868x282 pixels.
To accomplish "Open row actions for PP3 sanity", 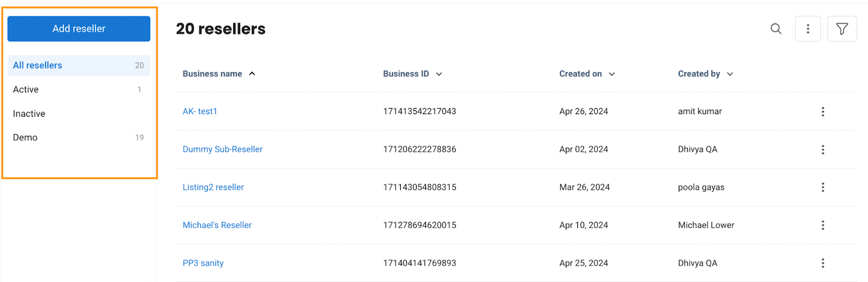I will pyautogui.click(x=823, y=263).
